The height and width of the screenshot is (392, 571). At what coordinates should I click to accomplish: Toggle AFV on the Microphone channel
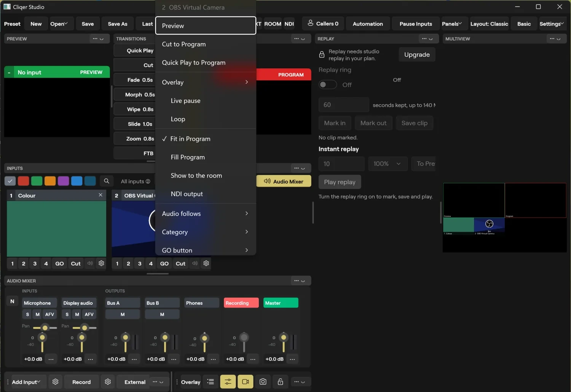pos(49,314)
